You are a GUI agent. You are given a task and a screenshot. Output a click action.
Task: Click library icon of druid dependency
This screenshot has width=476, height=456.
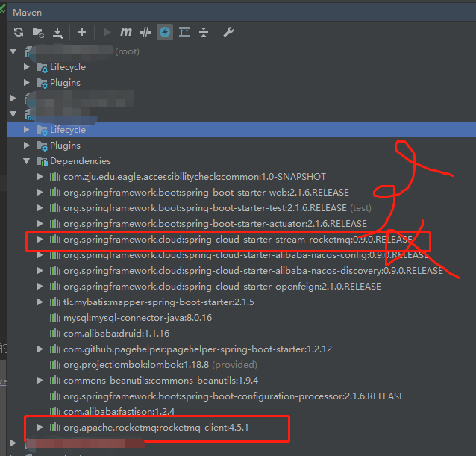[x=55, y=334]
